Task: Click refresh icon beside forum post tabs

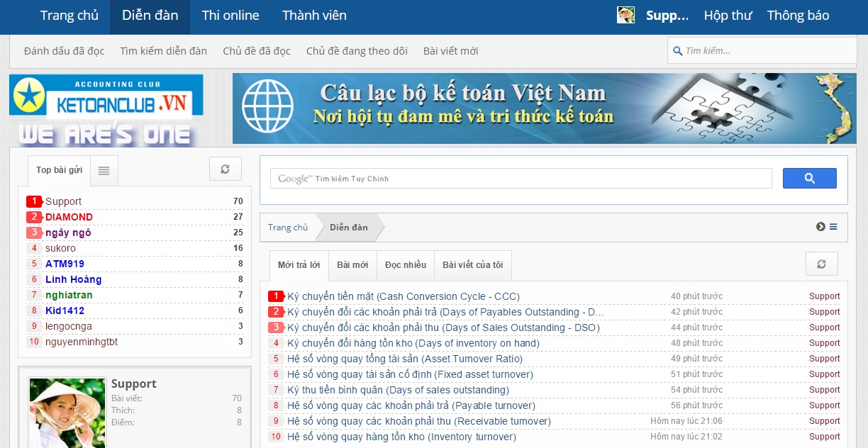Action: click(821, 264)
